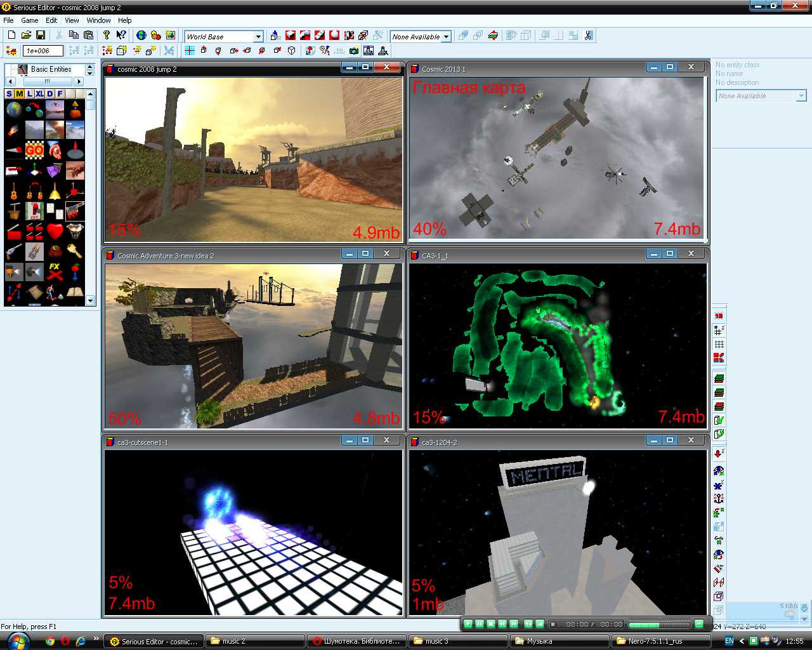The height and width of the screenshot is (650, 812).
Task: Click the camera icon in the second toolbar
Action: coord(353,51)
